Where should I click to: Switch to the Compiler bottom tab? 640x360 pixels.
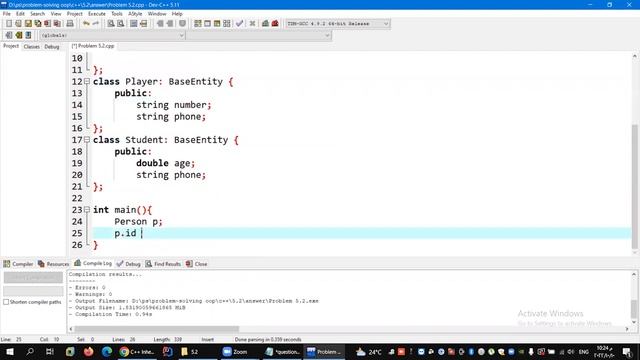tap(18, 264)
